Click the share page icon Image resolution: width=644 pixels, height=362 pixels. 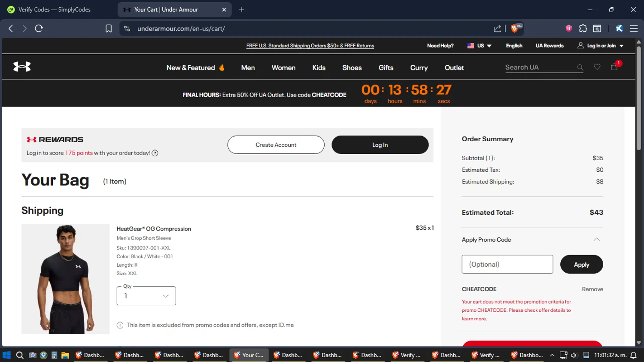(x=498, y=28)
